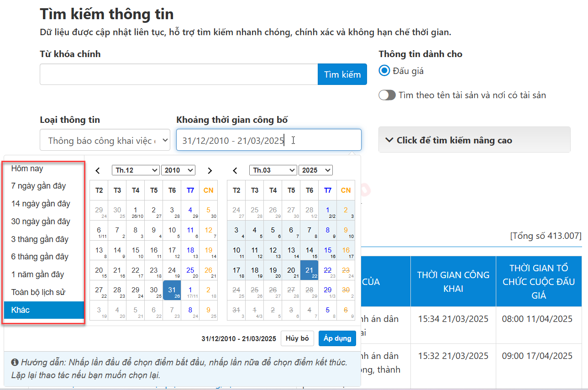Open the 2025 year dropdown
The width and height of the screenshot is (588, 390).
coord(315,170)
